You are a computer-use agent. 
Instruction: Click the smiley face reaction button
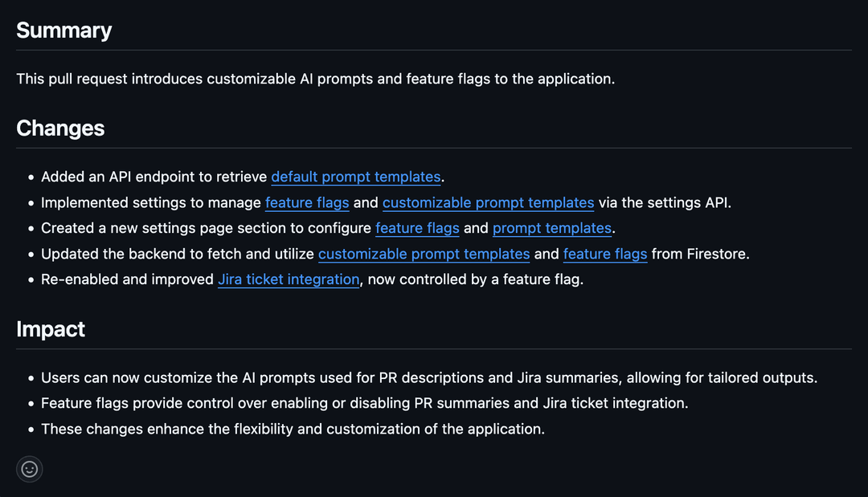coord(29,469)
